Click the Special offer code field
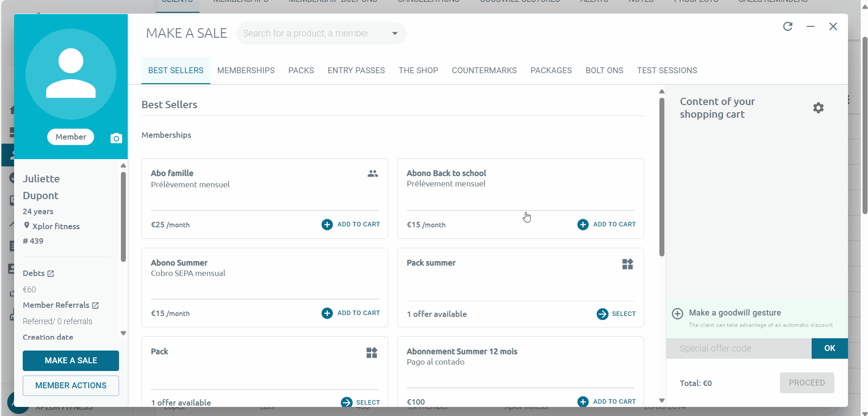 736,348
